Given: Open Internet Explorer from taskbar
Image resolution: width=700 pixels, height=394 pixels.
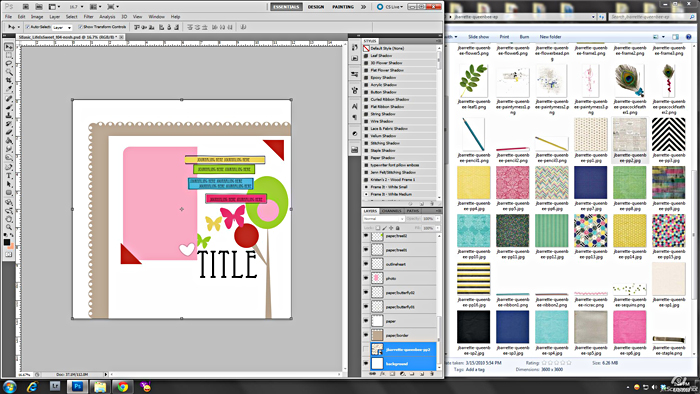Looking at the screenshot, I should (x=32, y=386).
